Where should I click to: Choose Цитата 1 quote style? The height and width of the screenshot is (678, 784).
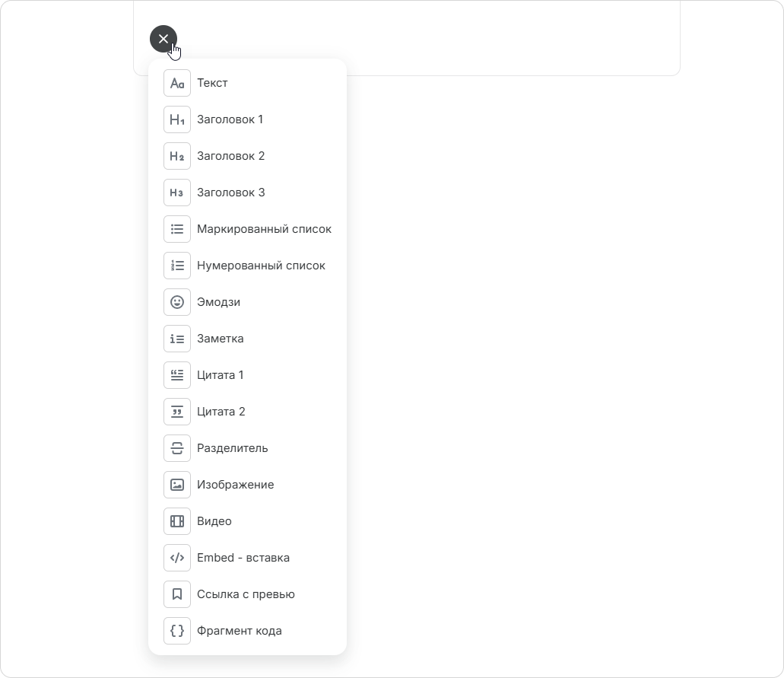click(x=247, y=375)
